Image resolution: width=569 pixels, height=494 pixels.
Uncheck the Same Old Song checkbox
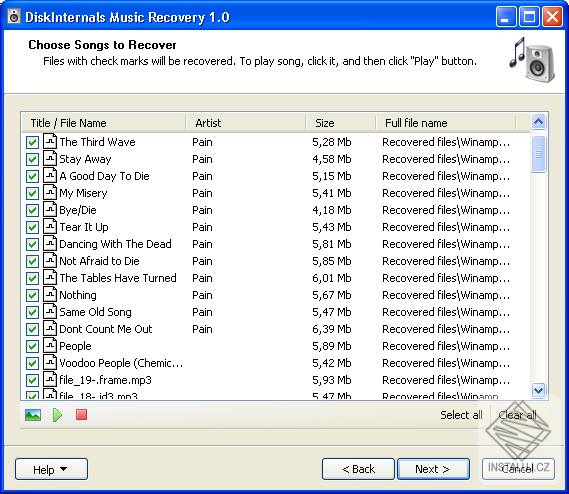coord(32,313)
